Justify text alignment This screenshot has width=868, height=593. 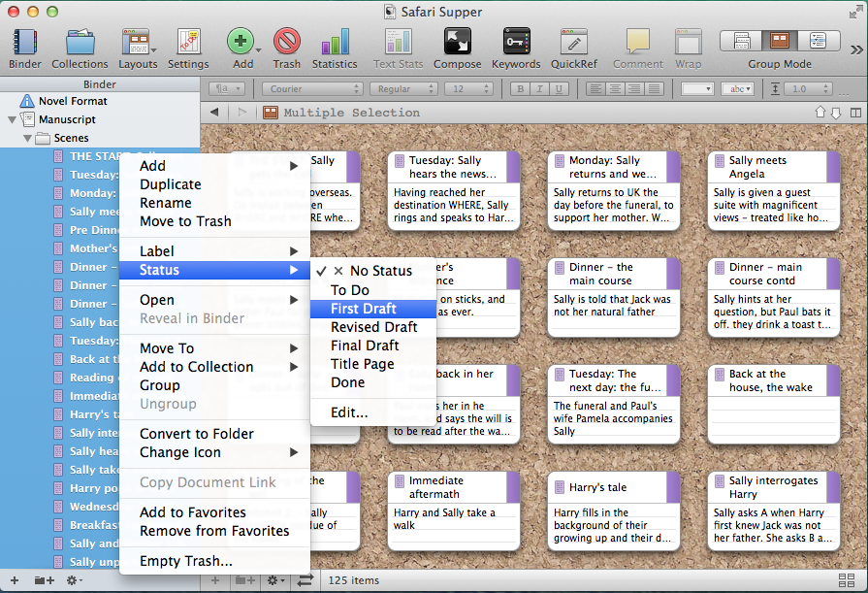pos(654,88)
